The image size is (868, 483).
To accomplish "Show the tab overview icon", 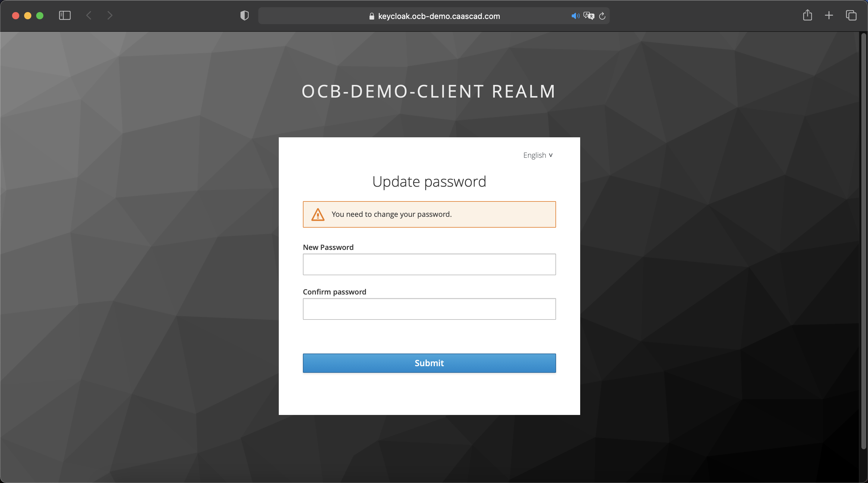I will click(851, 15).
